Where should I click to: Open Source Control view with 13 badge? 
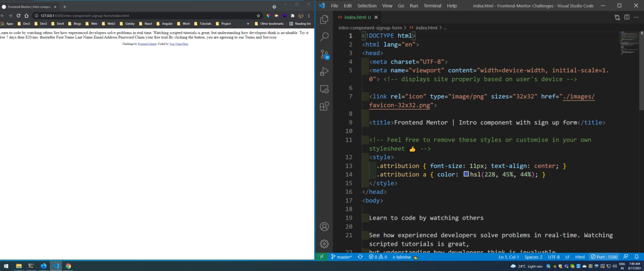(x=324, y=54)
